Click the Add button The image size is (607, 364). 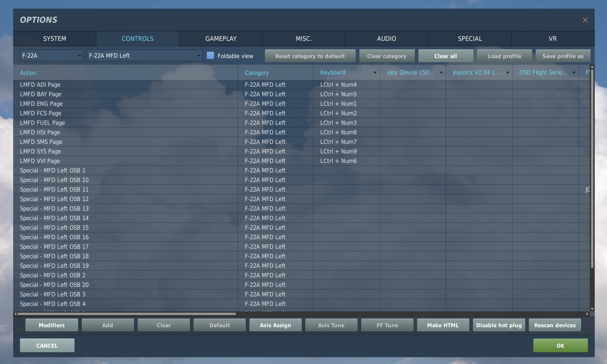tap(108, 325)
